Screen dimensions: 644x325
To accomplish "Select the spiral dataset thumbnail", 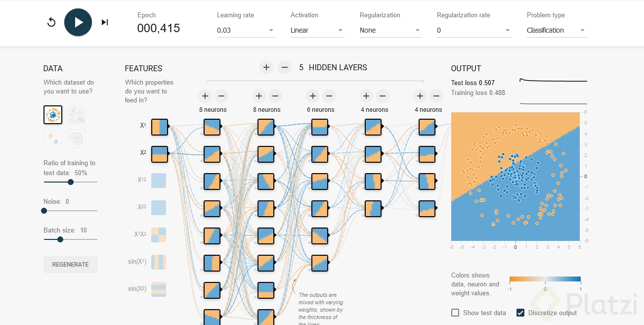I will click(77, 139).
